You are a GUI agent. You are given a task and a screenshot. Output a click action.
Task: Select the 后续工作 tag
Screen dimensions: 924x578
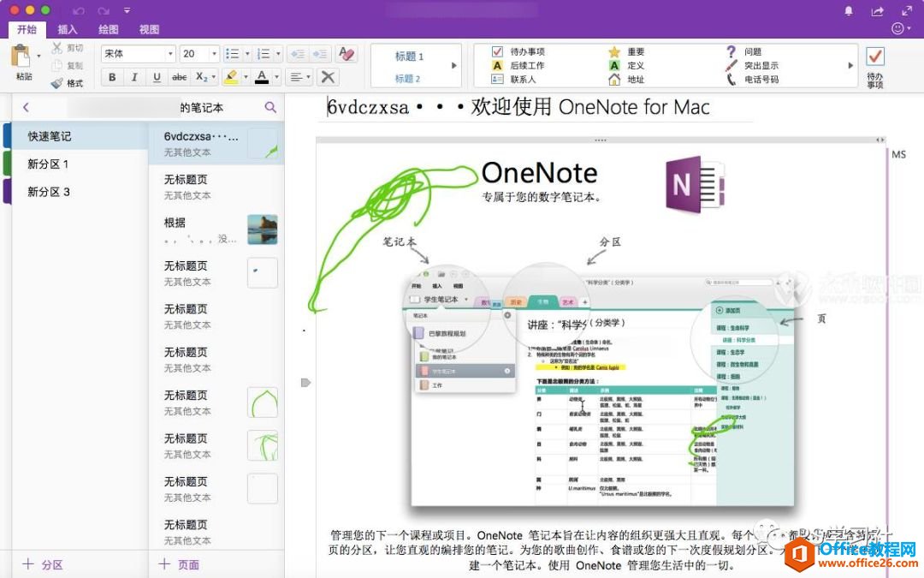518,65
